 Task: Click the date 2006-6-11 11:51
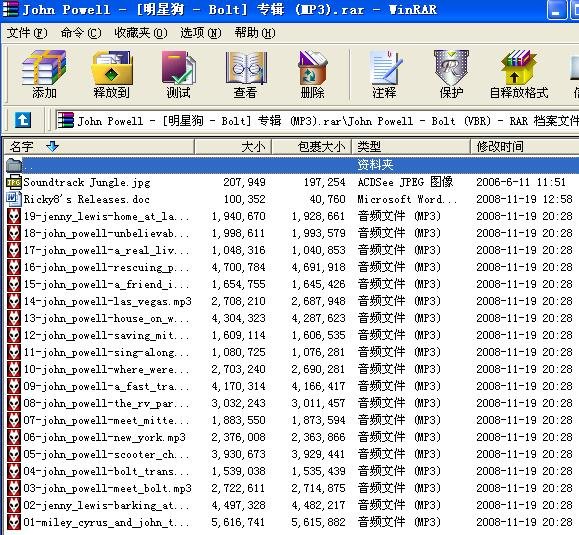coord(521,182)
